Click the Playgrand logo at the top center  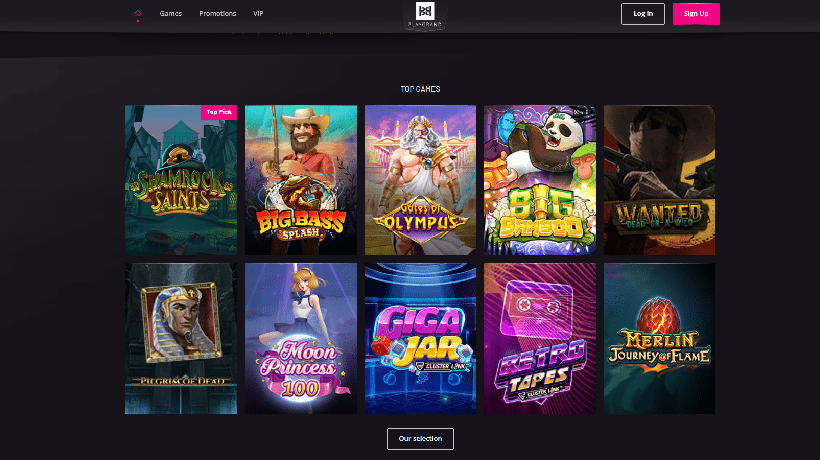coord(425,15)
